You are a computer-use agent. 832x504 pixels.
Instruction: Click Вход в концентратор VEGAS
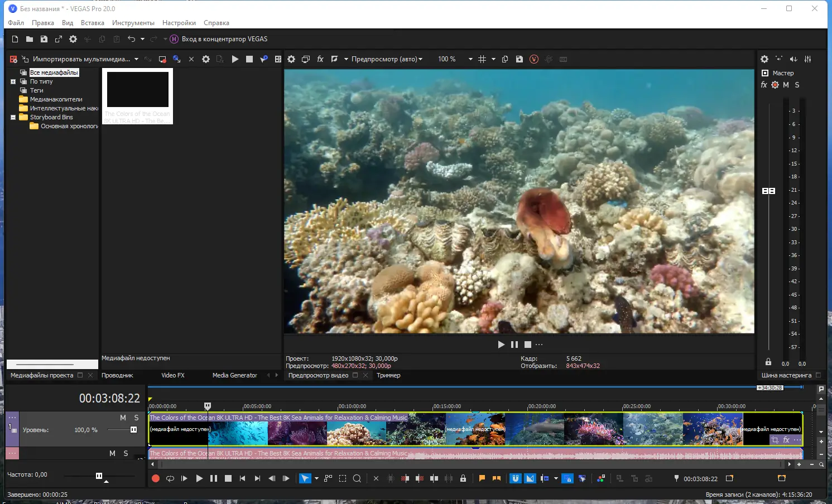click(x=219, y=39)
